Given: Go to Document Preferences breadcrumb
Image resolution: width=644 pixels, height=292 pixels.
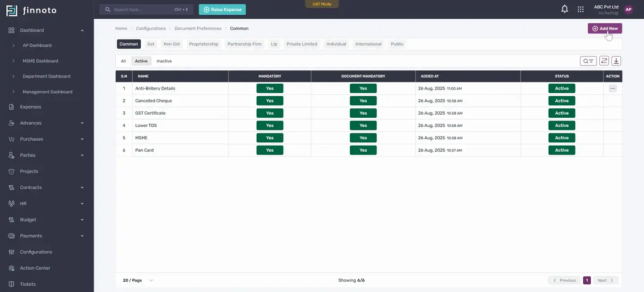Looking at the screenshot, I should (x=198, y=28).
